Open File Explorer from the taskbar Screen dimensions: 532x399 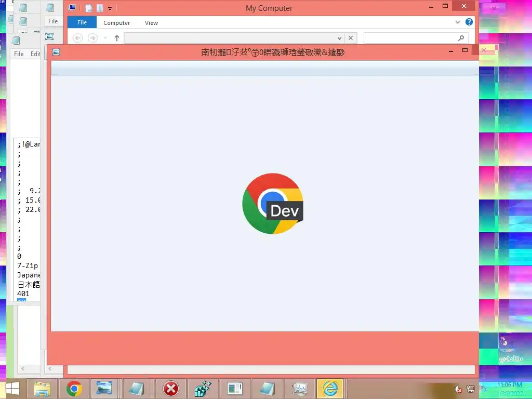click(x=42, y=389)
